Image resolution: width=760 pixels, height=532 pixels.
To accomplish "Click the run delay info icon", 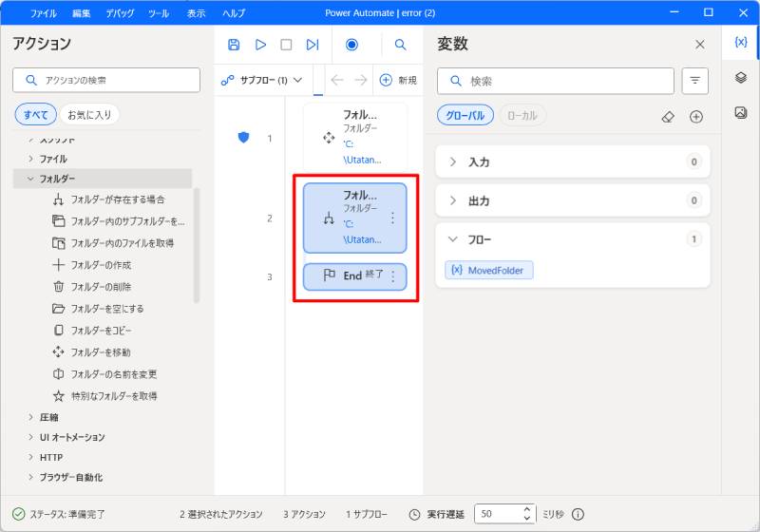I will point(578,514).
